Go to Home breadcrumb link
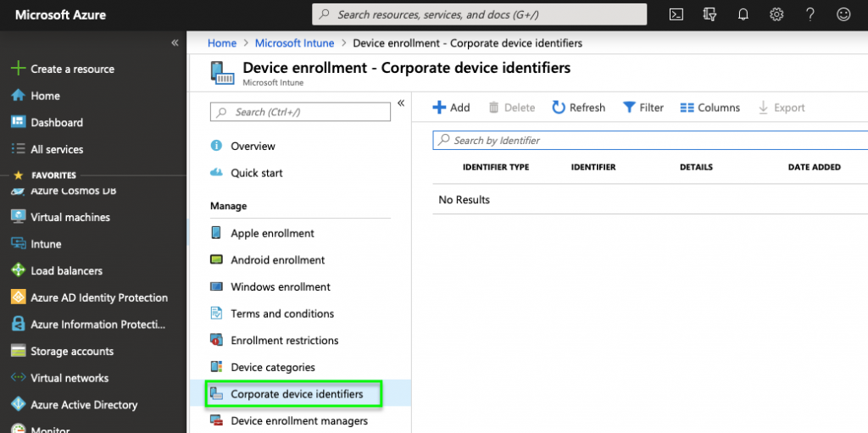The width and height of the screenshot is (868, 433). click(221, 43)
